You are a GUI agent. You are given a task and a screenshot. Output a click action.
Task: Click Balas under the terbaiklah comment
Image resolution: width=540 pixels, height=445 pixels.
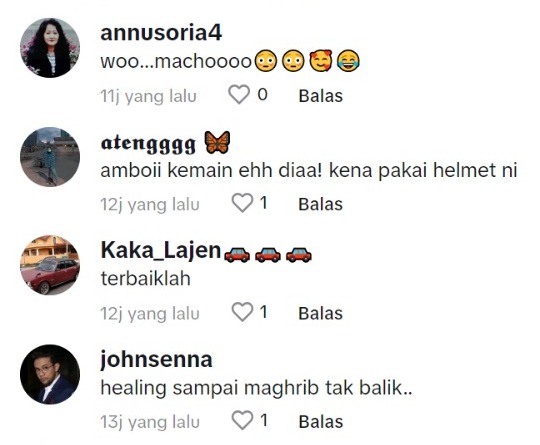(x=321, y=313)
